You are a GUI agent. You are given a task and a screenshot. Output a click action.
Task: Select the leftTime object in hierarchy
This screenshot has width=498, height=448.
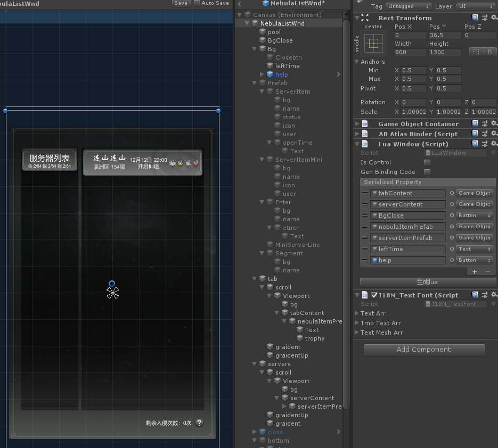pos(287,65)
